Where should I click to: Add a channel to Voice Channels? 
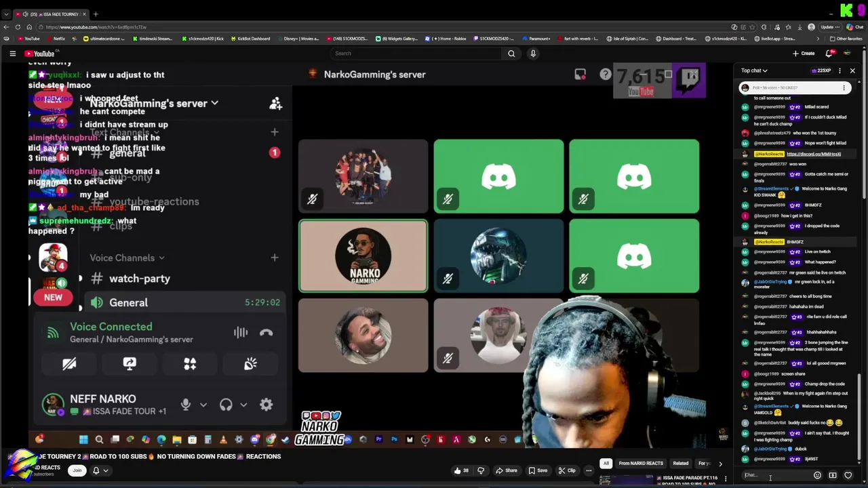point(275,258)
